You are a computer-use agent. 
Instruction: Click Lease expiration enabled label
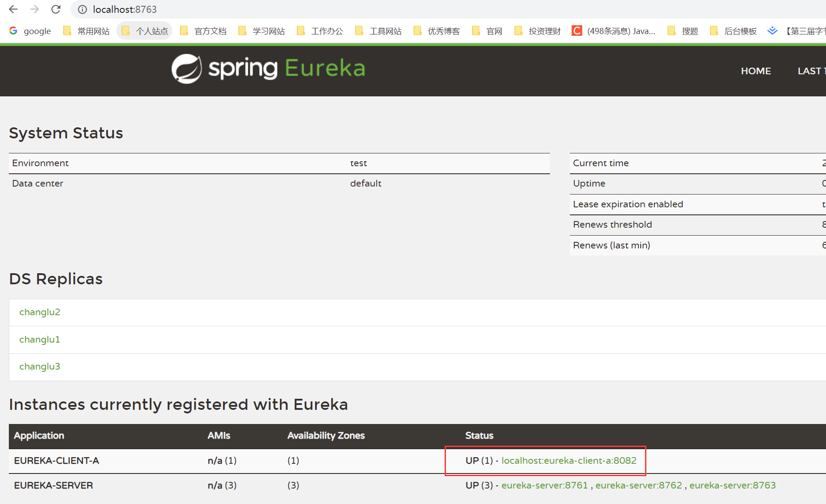pos(628,204)
